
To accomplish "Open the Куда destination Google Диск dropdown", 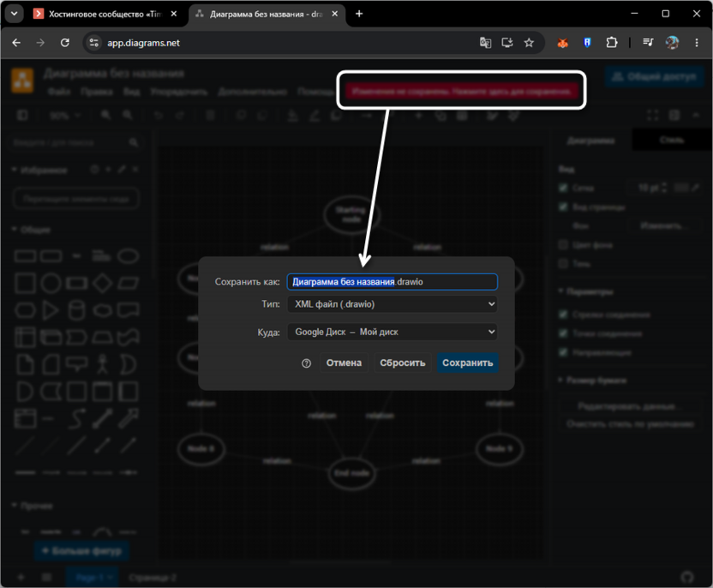I will [x=392, y=332].
